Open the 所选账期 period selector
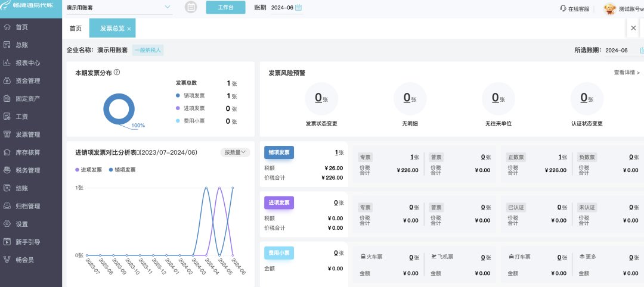644x287 pixels. tap(641, 51)
